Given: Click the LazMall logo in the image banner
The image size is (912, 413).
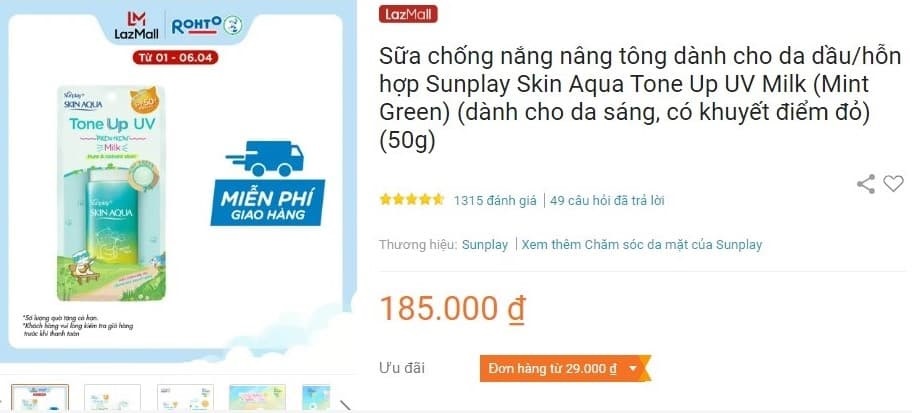Looking at the screenshot, I should tap(137, 25).
